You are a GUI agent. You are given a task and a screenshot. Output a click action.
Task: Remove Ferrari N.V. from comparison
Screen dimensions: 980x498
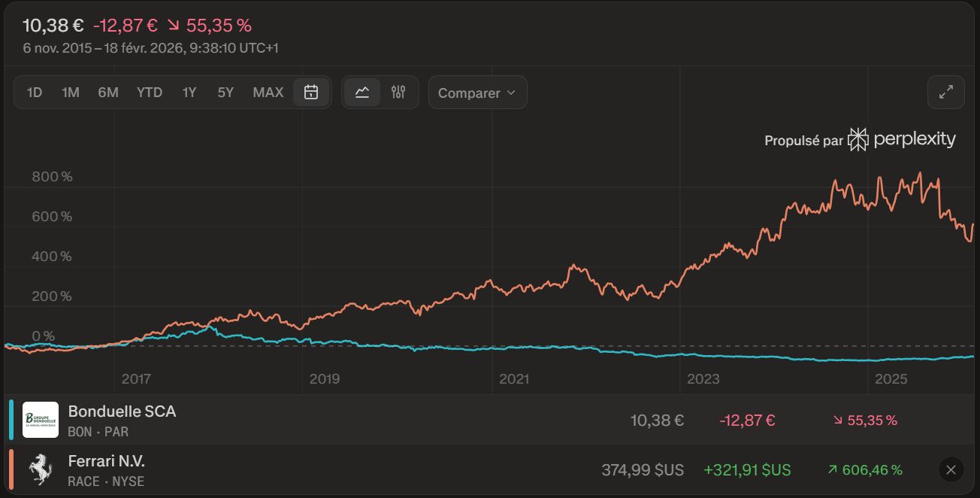click(x=951, y=470)
